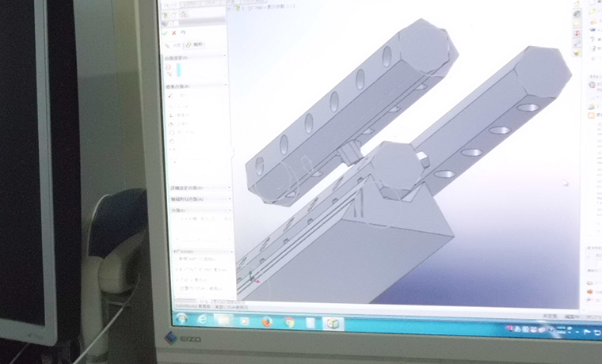Screen dimensions: 602x364
Task: Open the Mates tab in the property panel
Action: pyautogui.click(x=174, y=46)
